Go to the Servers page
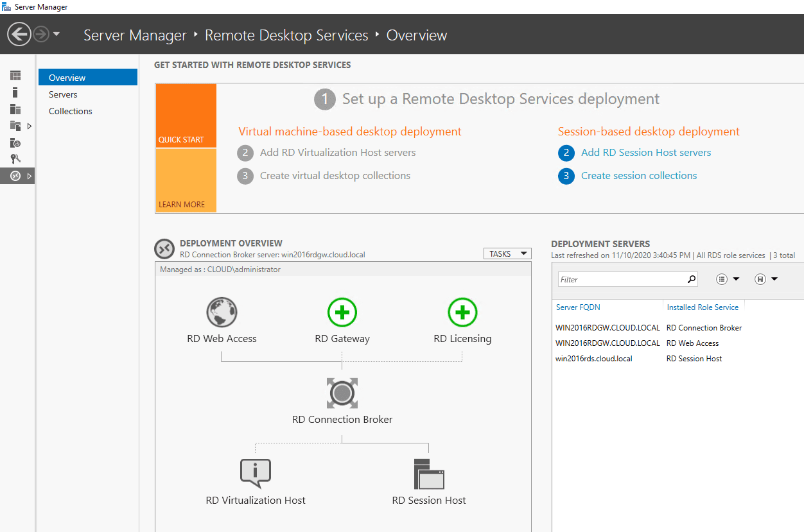804x532 pixels. (63, 94)
